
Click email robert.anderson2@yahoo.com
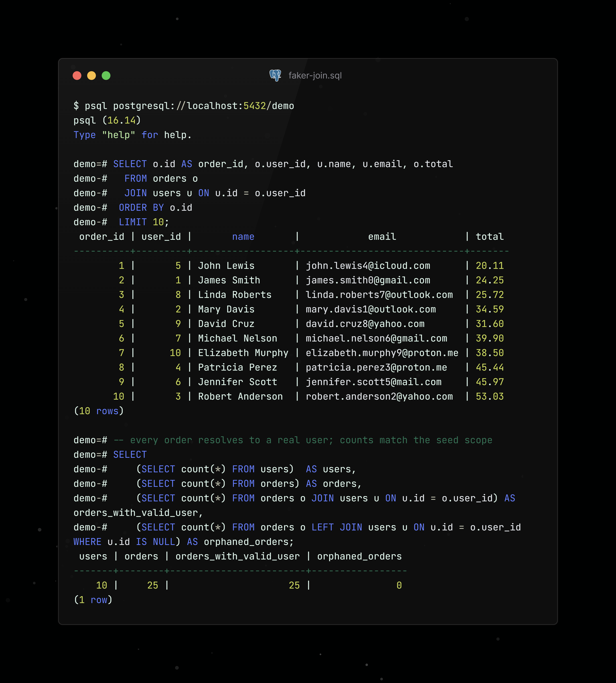pos(379,397)
